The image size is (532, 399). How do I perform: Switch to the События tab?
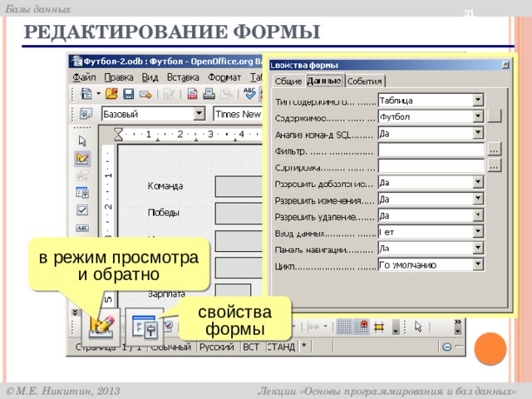[365, 81]
